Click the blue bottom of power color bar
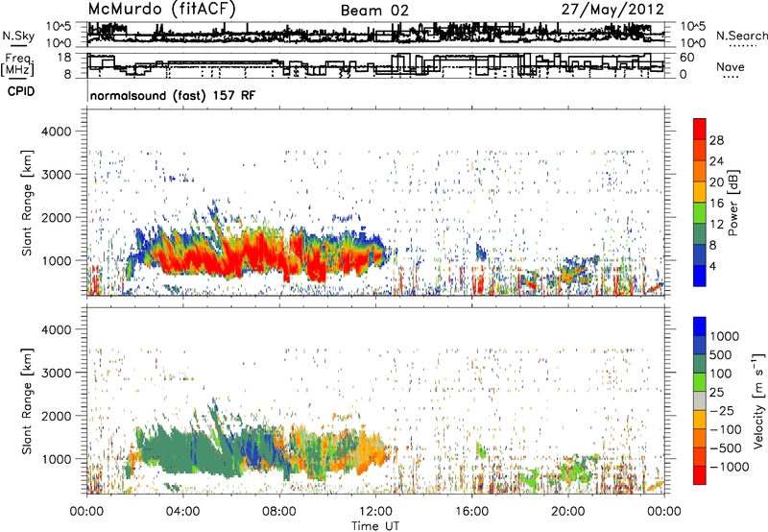This screenshot has width=768, height=532. (700, 276)
